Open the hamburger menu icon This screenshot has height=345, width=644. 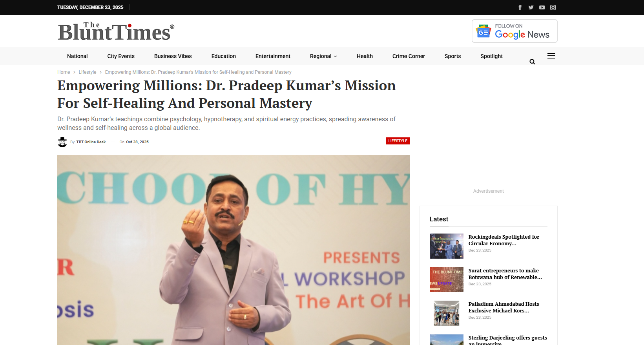click(x=551, y=56)
